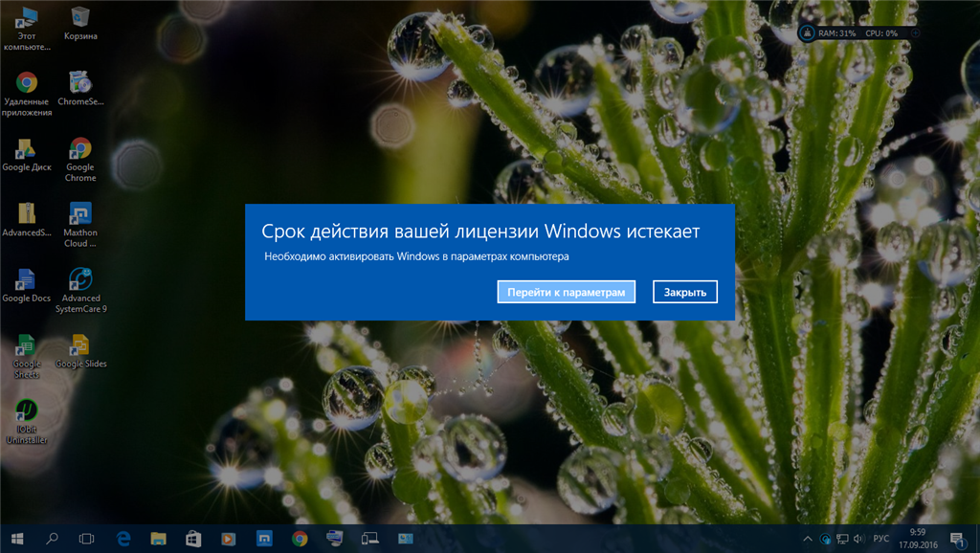Select the ChromeSe... desktop icon

80,88
